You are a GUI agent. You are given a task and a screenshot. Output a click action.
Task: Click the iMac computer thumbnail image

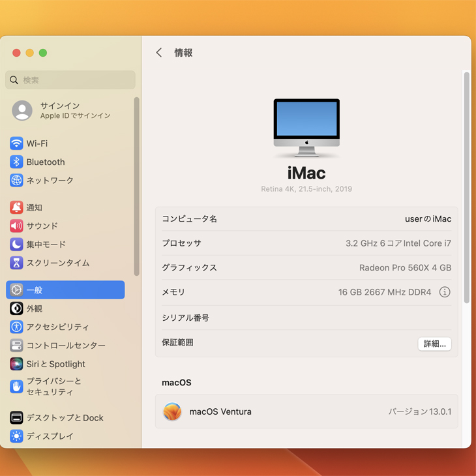coord(306,128)
